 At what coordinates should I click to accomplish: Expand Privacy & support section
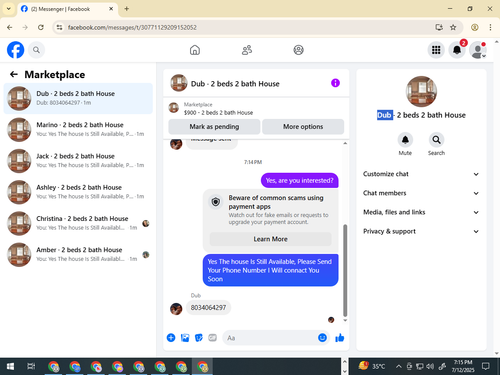[x=421, y=231]
